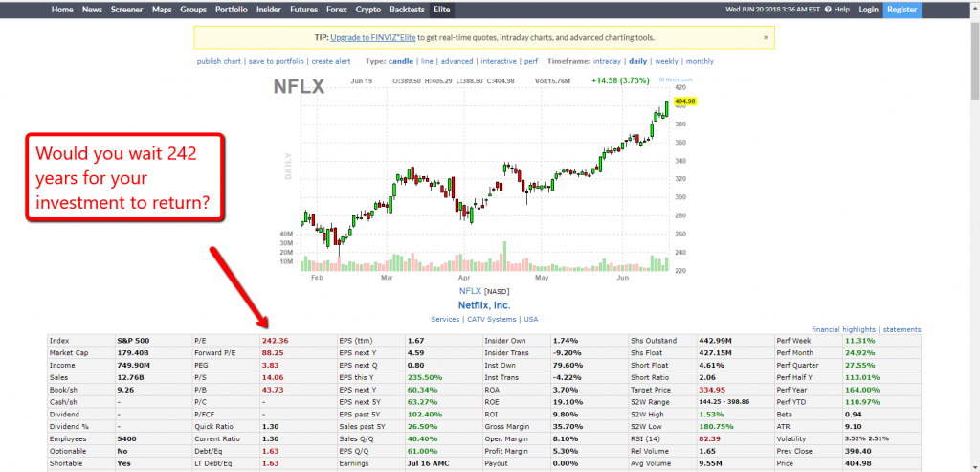This screenshot has width=980, height=472.
Task: Click the RSI (14) value 82.39
Action: click(709, 438)
